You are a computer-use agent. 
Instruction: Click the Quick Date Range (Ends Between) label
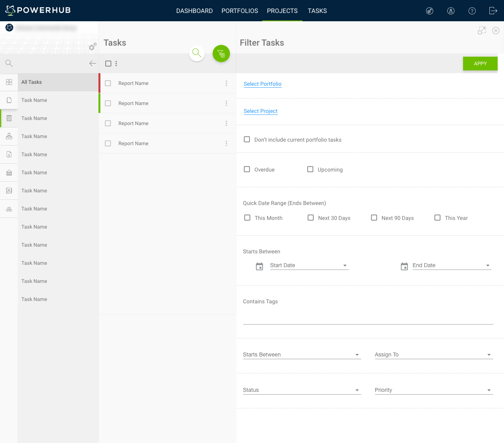click(285, 203)
